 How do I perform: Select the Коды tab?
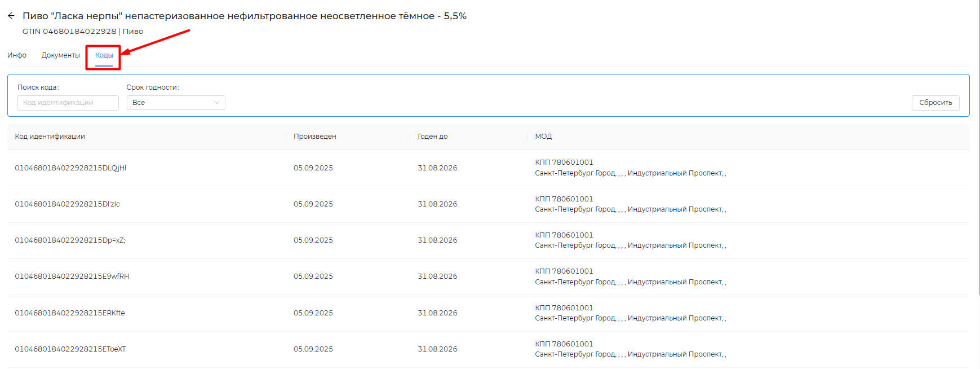pyautogui.click(x=104, y=55)
